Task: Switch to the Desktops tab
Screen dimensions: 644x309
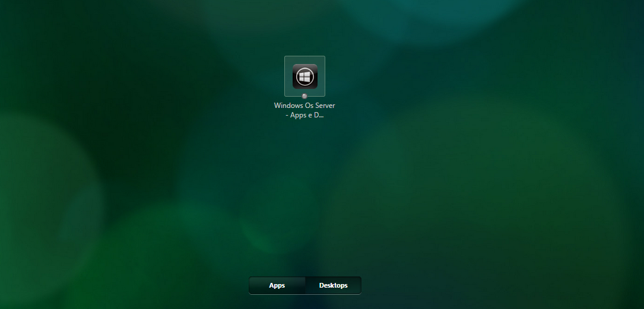Action: [x=333, y=285]
